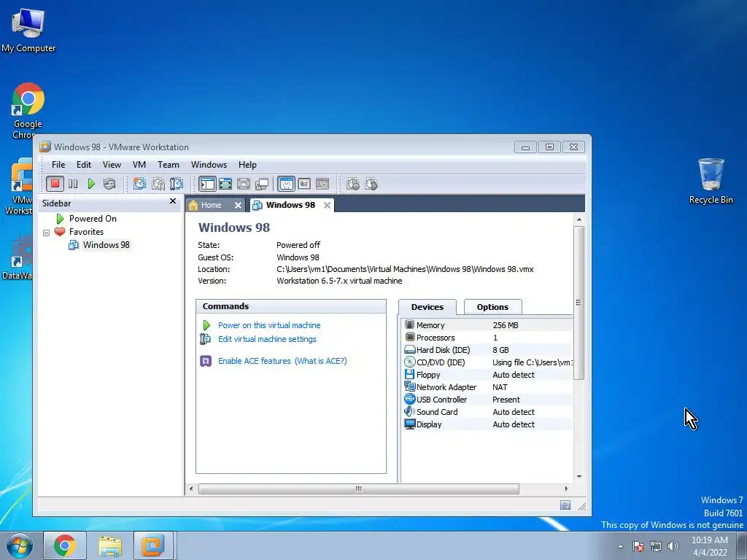747x560 pixels.
Task: Click the Reset toolbar button
Action: point(109,184)
